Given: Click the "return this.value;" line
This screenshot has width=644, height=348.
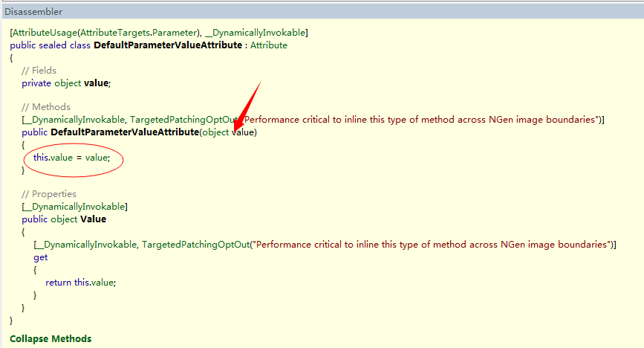Looking at the screenshot, I should click(80, 283).
